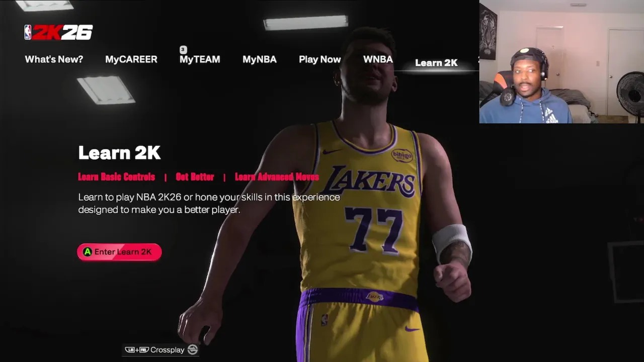Click the Crossplay globe icon
Screen dimensions: 644x362
point(193,350)
